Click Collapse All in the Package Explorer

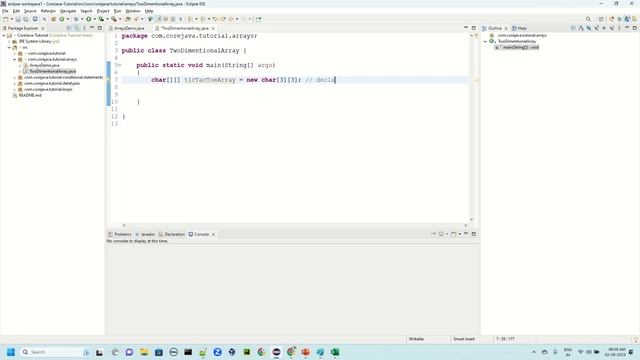pyautogui.click(x=69, y=28)
